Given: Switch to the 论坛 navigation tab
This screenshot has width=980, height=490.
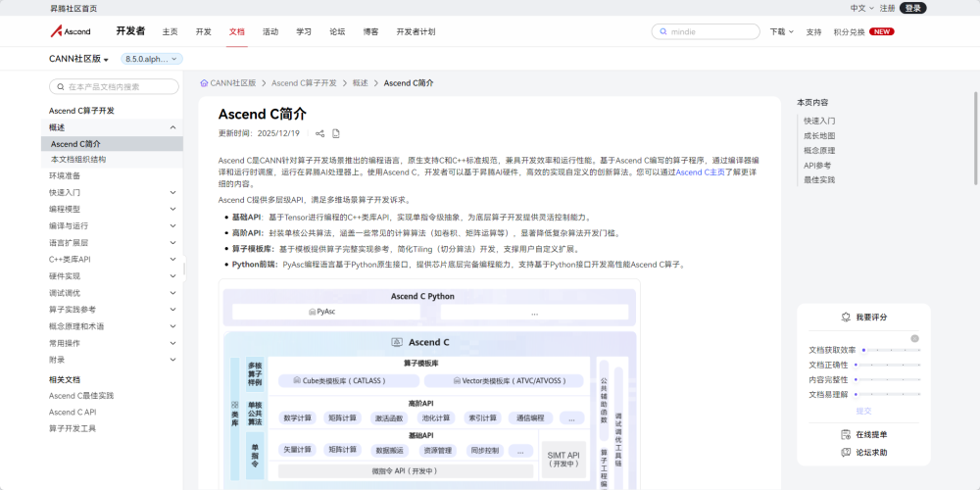Looking at the screenshot, I should click(337, 32).
